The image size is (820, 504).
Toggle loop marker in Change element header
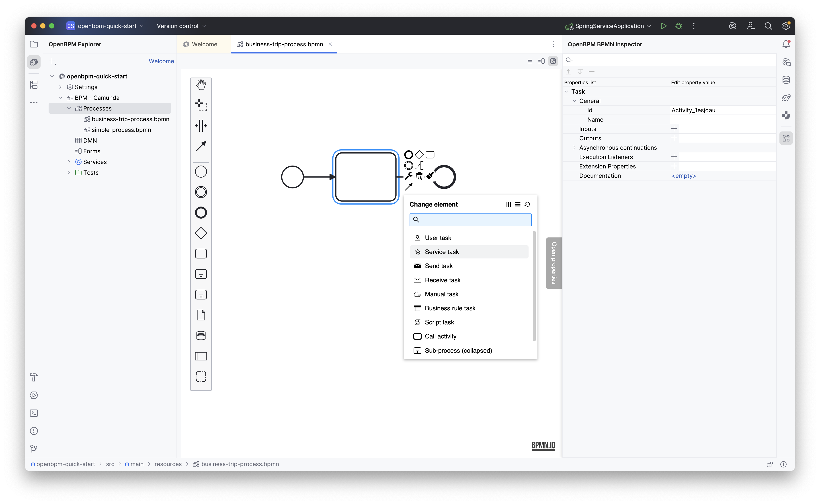527,204
